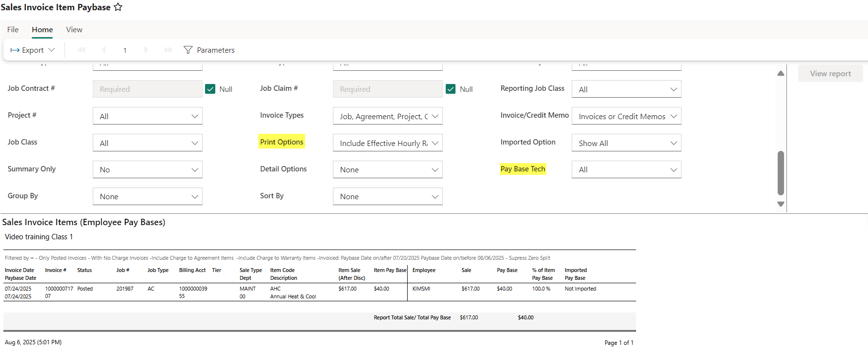Switch to the View tab

point(74,29)
